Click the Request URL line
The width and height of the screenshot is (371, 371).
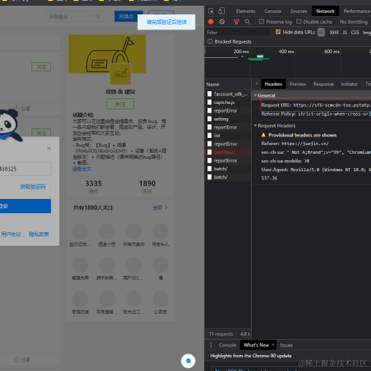point(316,105)
